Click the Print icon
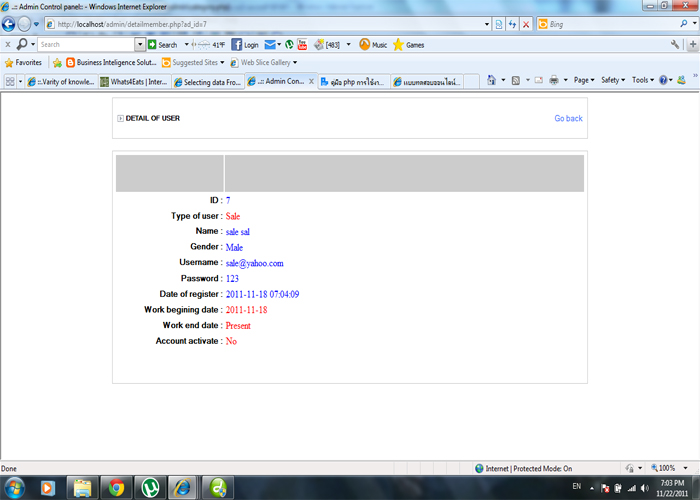Screen dimensions: 700x500 (554, 80)
